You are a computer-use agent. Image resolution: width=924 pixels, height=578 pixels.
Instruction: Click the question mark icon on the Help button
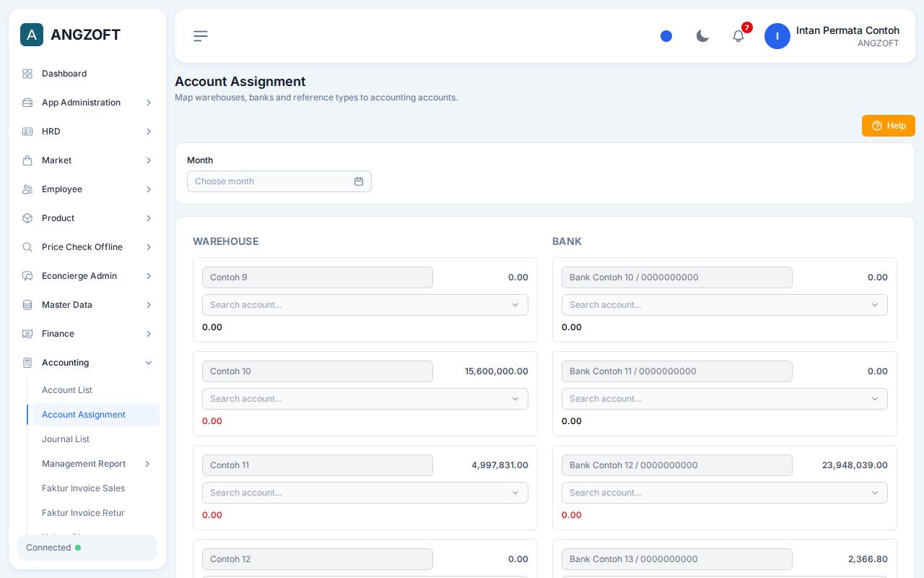coord(877,126)
